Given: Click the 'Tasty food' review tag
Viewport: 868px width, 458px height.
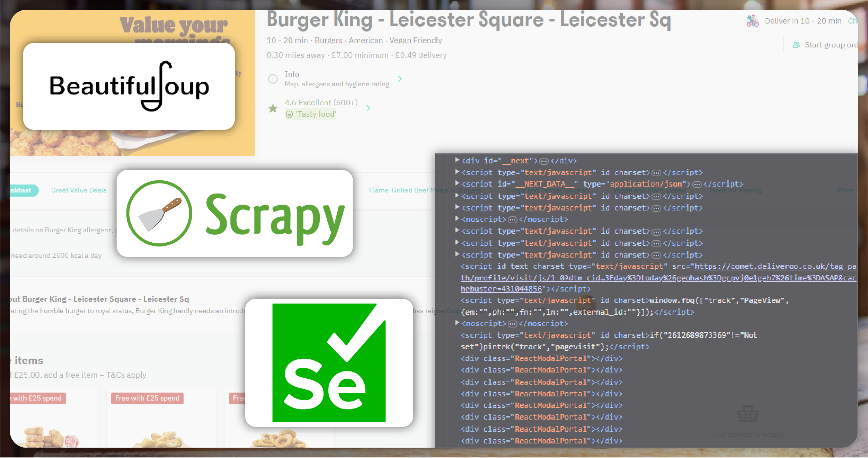Looking at the screenshot, I should coord(311,114).
